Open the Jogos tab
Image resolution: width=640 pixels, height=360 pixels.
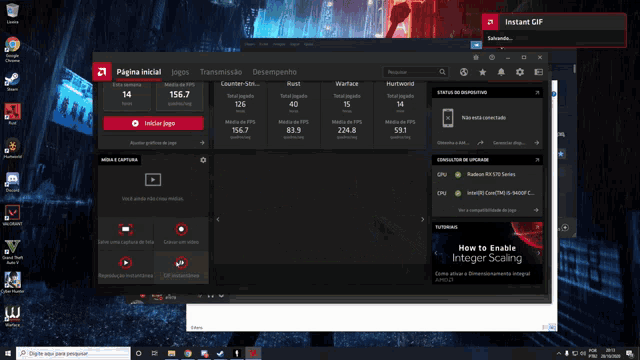click(x=180, y=72)
